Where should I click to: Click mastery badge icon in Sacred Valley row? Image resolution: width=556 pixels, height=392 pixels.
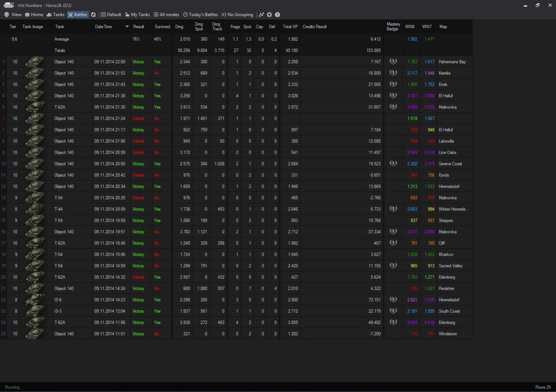pyautogui.click(x=393, y=266)
